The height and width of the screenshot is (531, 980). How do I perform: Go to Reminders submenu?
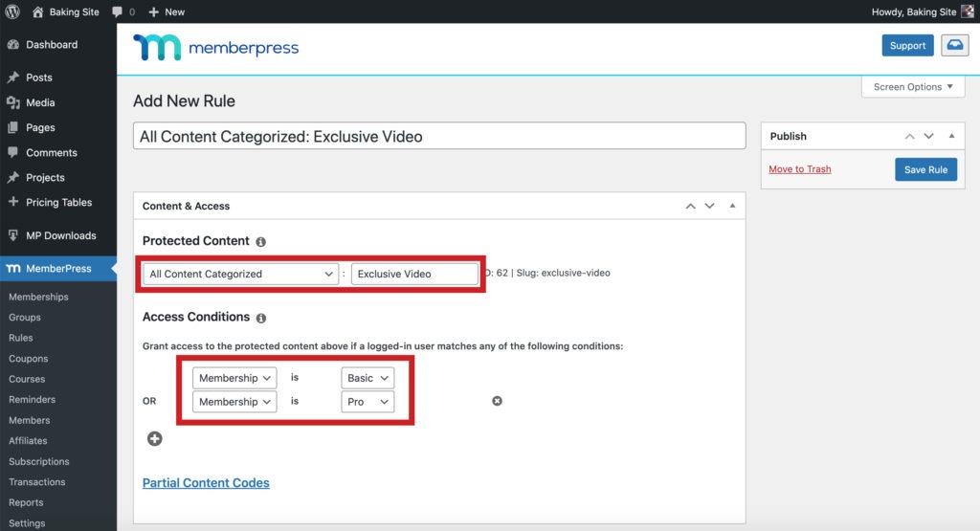32,399
